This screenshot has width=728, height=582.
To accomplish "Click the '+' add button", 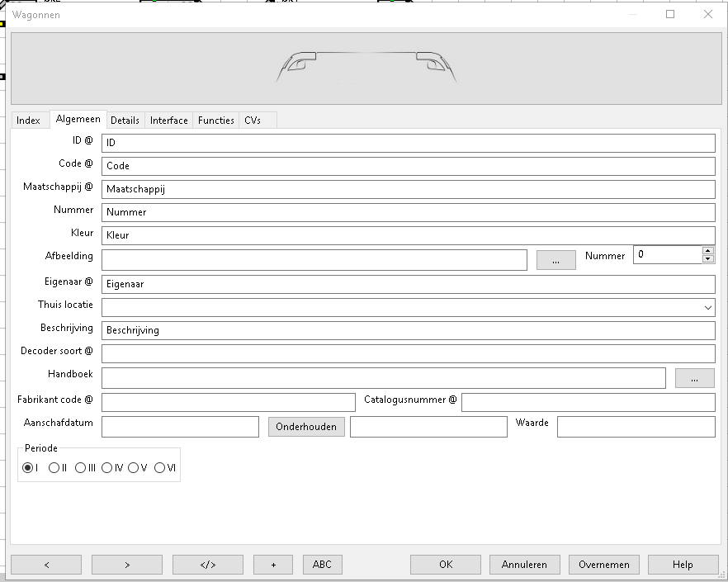I will click(x=273, y=565).
